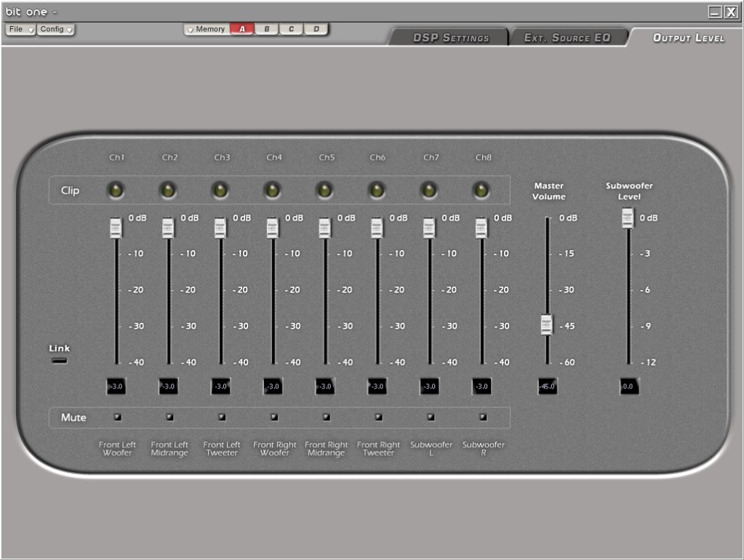Click the 'Front Left Woofer' channel name

(x=117, y=449)
